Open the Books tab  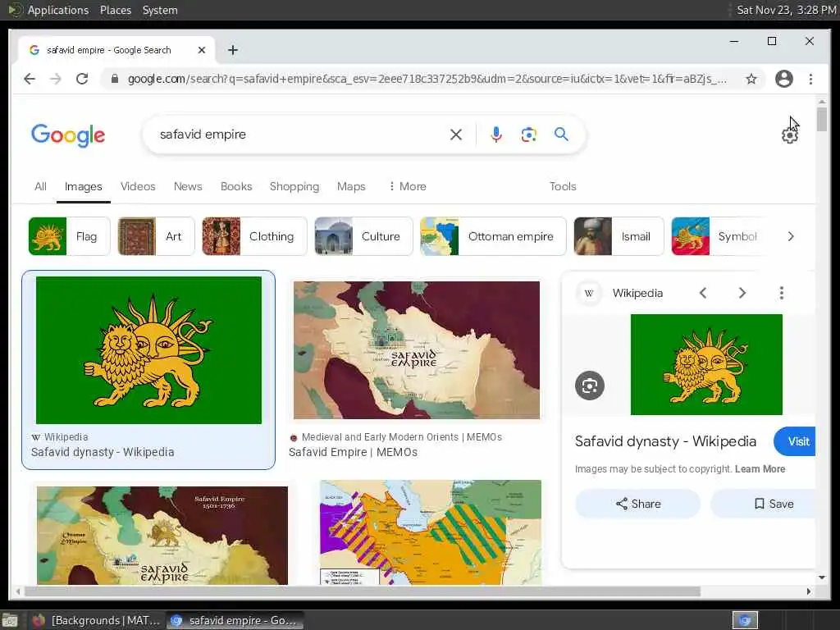coord(235,186)
